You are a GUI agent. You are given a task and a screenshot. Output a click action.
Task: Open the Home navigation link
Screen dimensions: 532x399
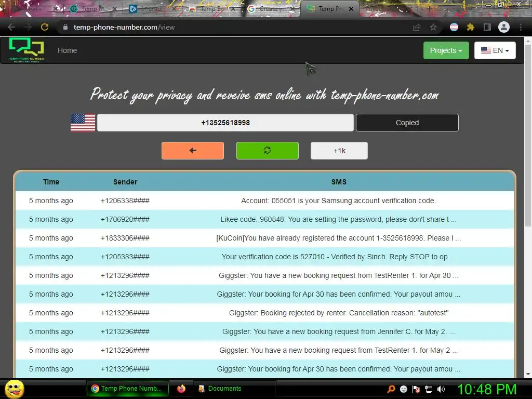pos(67,50)
